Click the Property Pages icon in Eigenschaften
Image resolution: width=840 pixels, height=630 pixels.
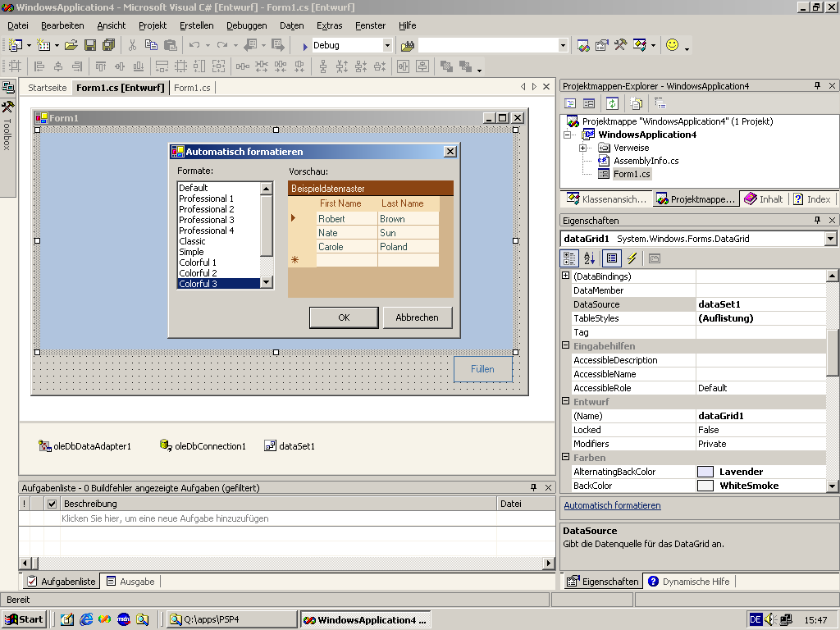point(654,258)
